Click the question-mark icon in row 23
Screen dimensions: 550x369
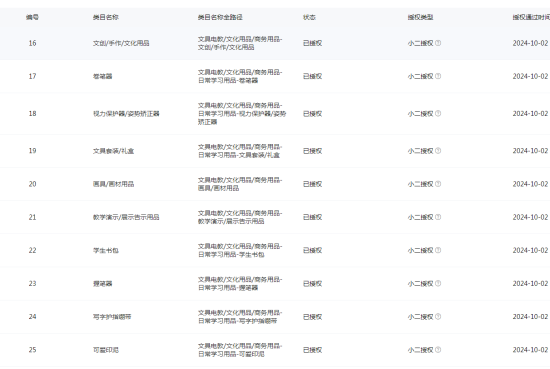point(438,283)
